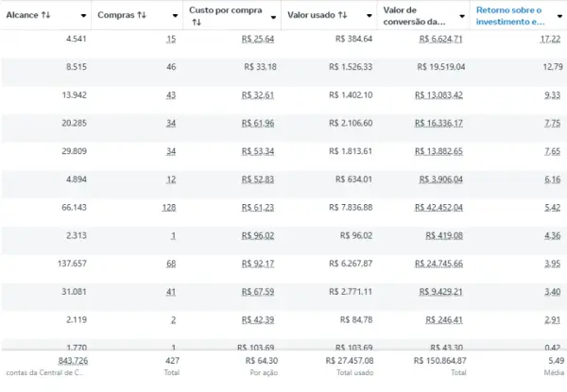The image size is (567, 392).
Task: Click purchases value 128
Action: [169, 208]
